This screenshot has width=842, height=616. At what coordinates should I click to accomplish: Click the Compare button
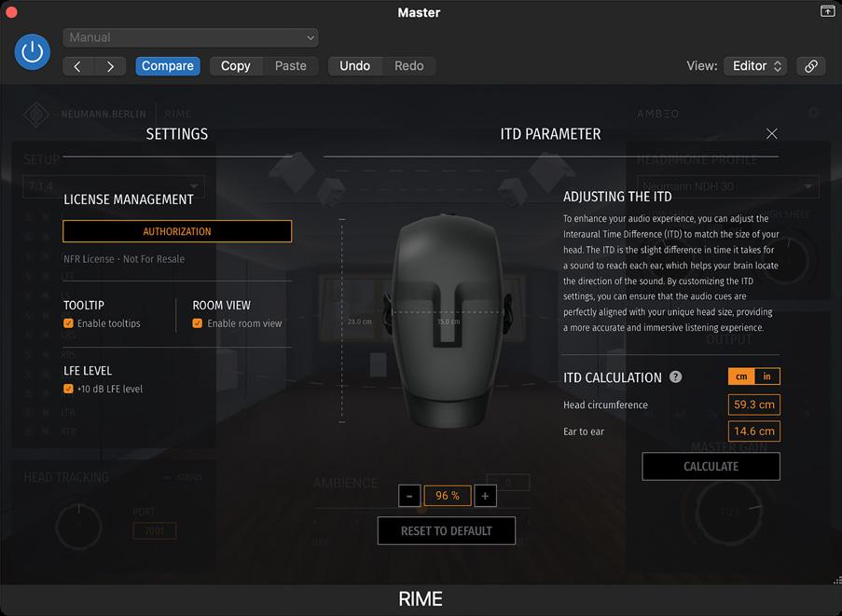click(168, 66)
